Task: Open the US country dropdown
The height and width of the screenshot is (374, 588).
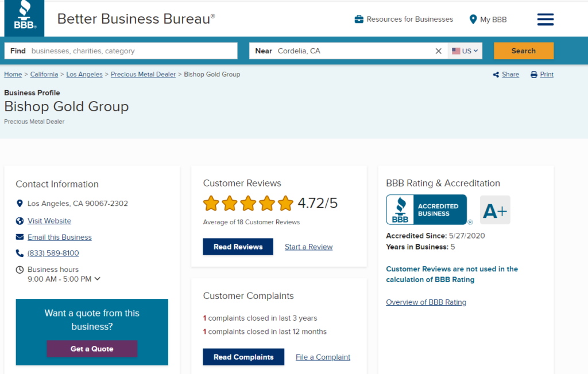Action: tap(465, 51)
